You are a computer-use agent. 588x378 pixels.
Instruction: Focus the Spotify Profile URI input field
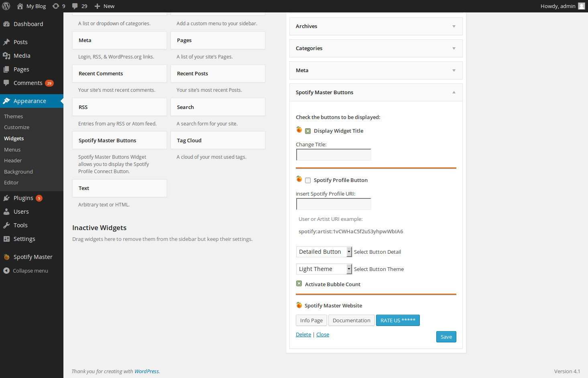point(334,204)
